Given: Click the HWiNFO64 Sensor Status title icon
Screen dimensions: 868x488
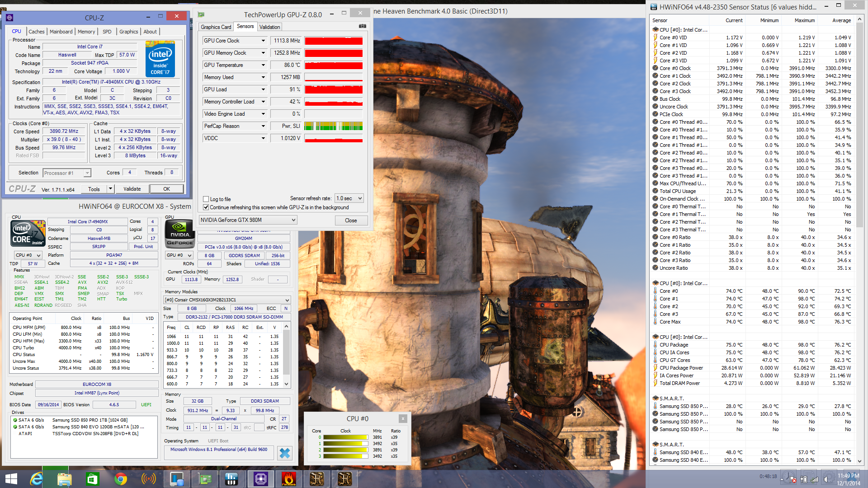Looking at the screenshot, I should tap(654, 7).
